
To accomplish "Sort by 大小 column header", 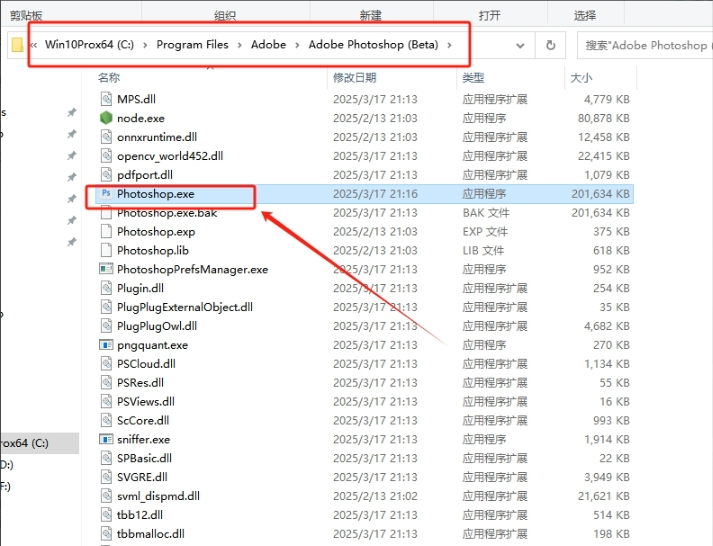I will coord(581,78).
